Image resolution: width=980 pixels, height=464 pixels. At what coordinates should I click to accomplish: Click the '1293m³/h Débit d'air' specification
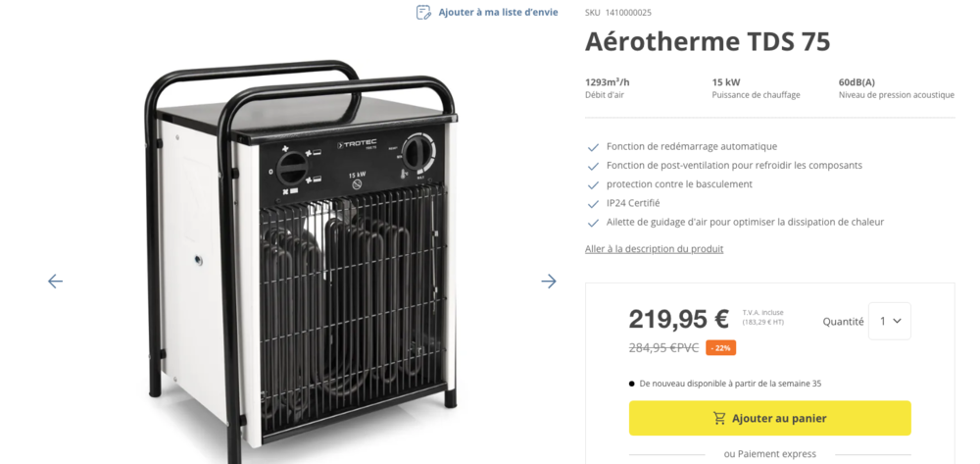click(608, 88)
